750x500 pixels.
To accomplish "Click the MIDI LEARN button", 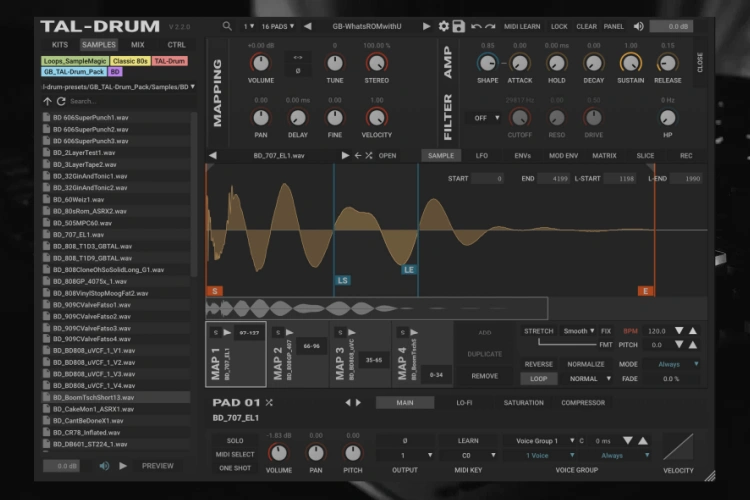I will click(522, 26).
